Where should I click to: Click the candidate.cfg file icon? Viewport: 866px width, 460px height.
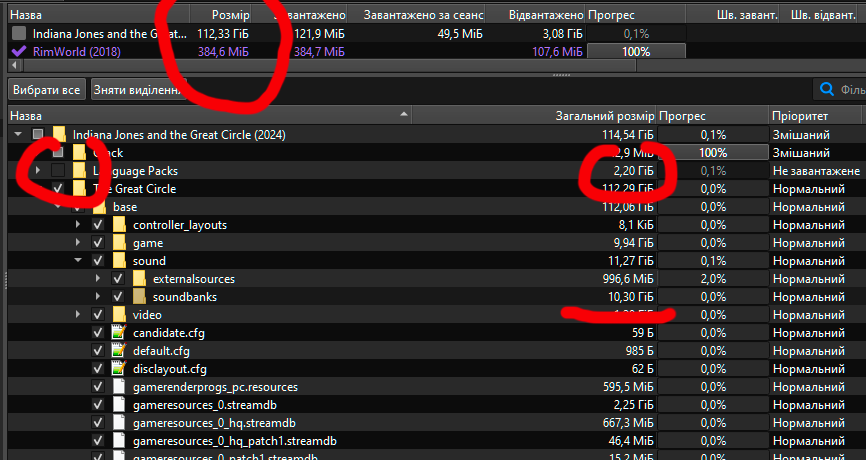(x=119, y=332)
